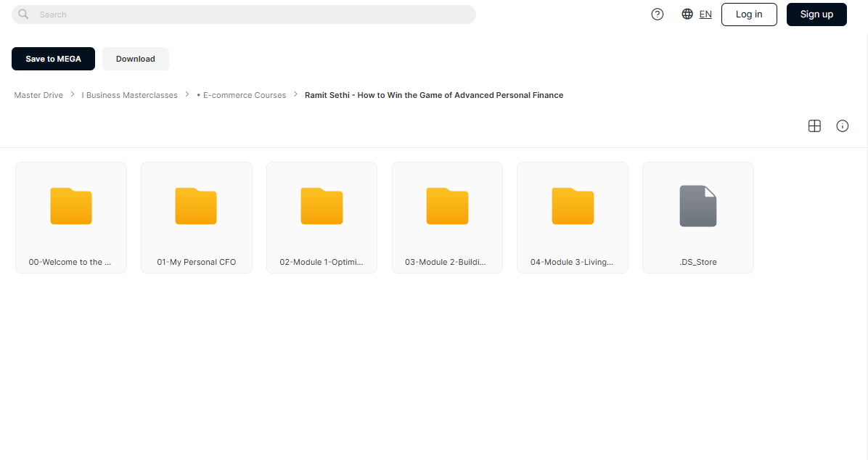Select the .DS_Store file icon
868x460 pixels.
(x=698, y=206)
